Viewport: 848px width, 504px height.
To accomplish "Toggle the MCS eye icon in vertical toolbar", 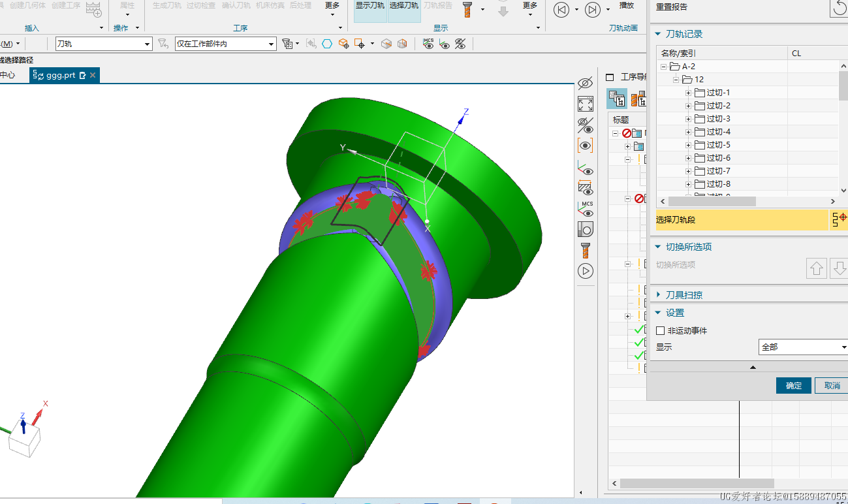I will coord(586,209).
